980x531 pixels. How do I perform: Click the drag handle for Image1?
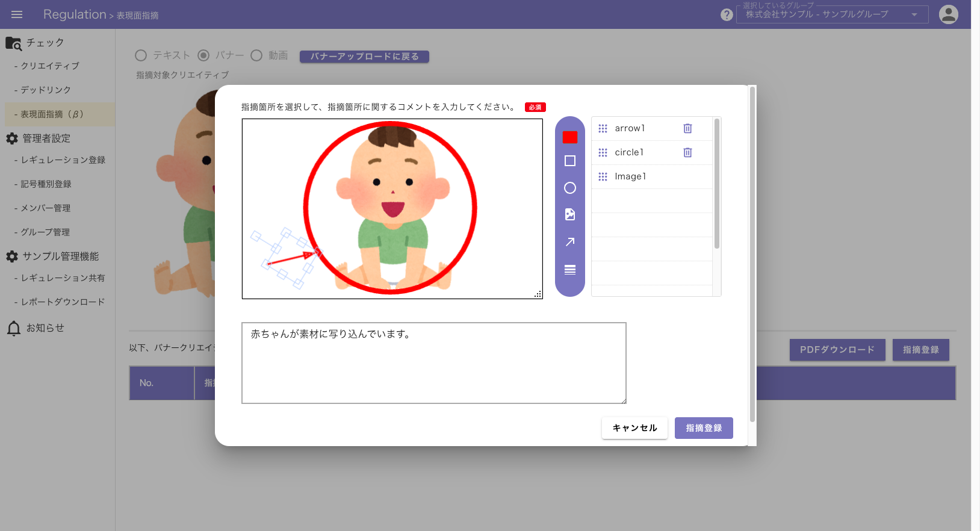pyautogui.click(x=603, y=176)
